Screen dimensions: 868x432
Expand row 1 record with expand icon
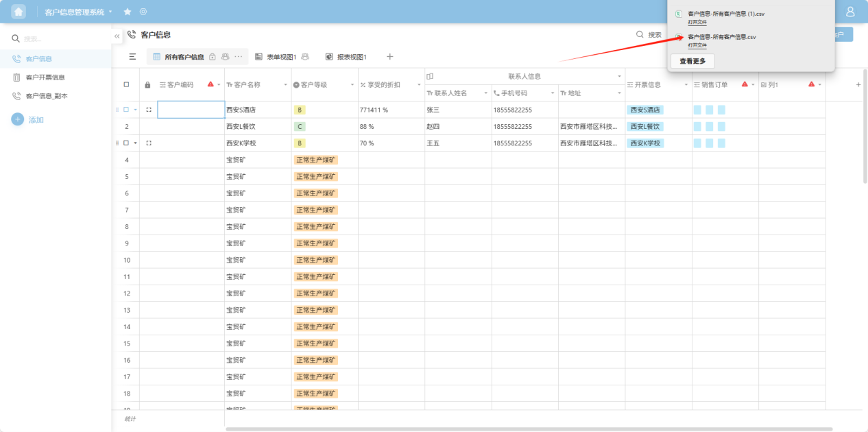pos(149,110)
